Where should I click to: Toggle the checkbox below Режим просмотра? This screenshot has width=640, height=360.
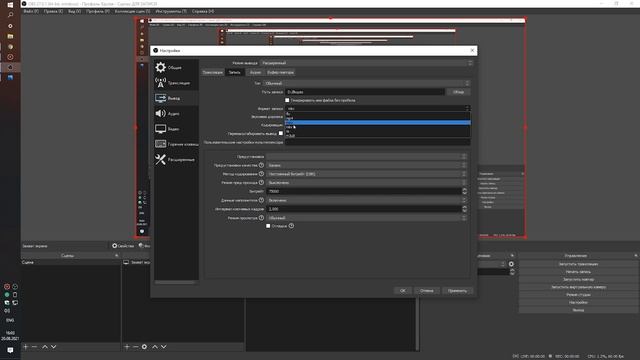268,226
